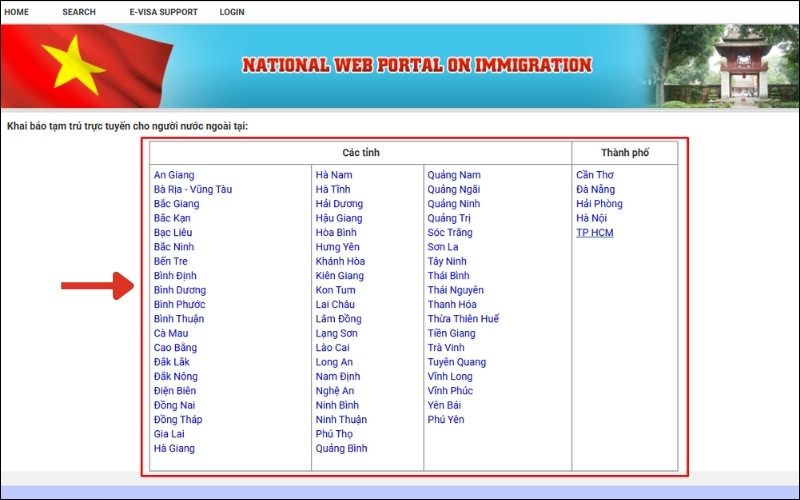Image resolution: width=800 pixels, height=500 pixels.
Task: Choose the Phú Yên province link
Action: click(446, 420)
